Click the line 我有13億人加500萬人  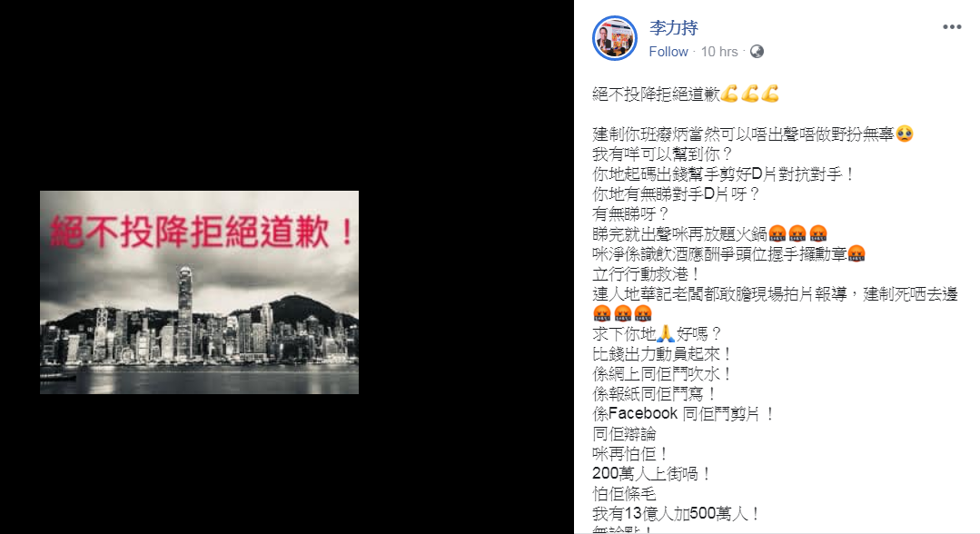(x=677, y=514)
